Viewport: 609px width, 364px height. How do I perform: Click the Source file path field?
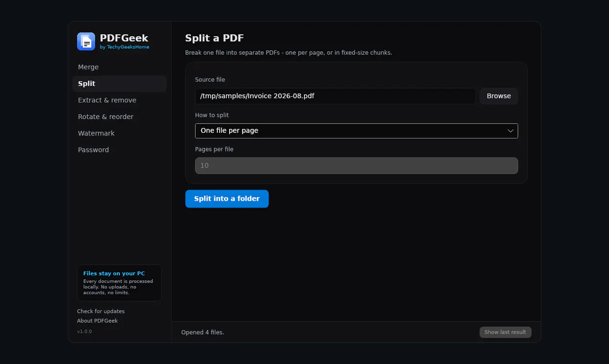click(335, 96)
